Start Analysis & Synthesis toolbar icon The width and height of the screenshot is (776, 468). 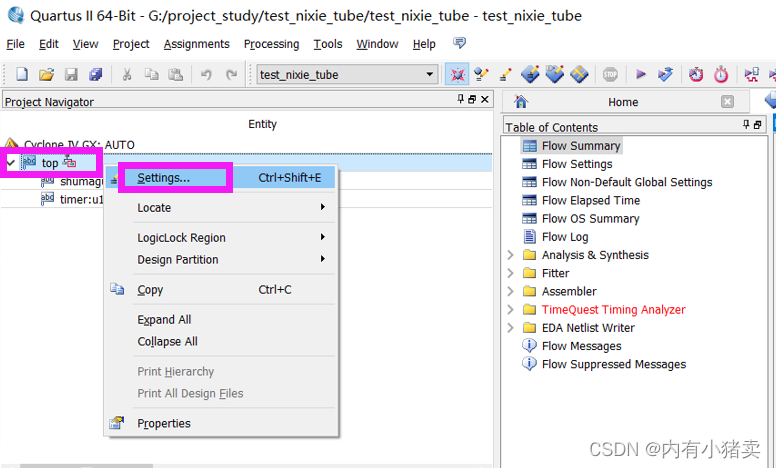pos(665,75)
